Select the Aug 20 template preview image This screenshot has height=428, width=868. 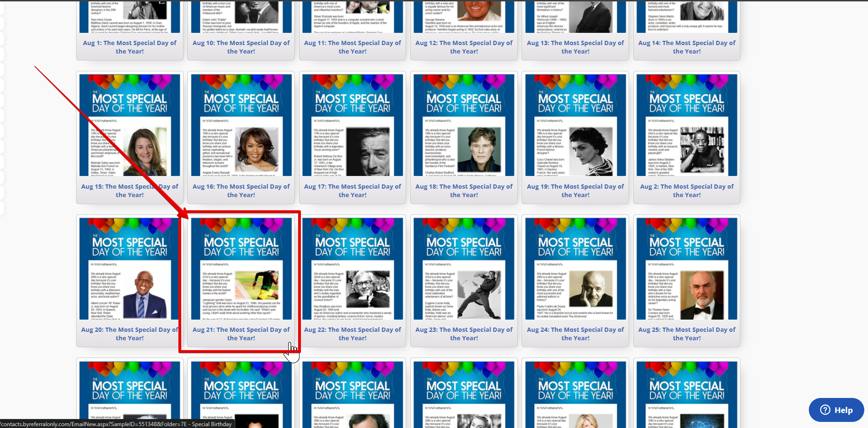[130, 268]
